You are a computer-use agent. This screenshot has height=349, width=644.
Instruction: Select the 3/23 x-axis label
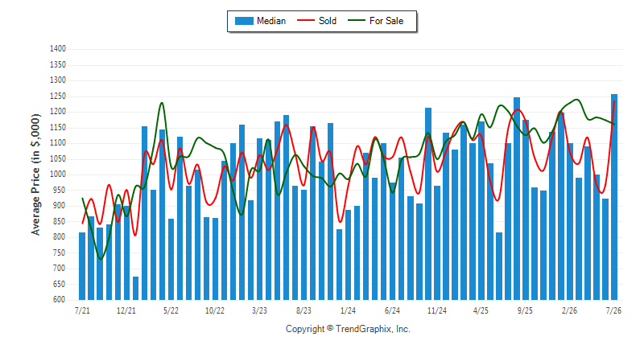pos(259,310)
